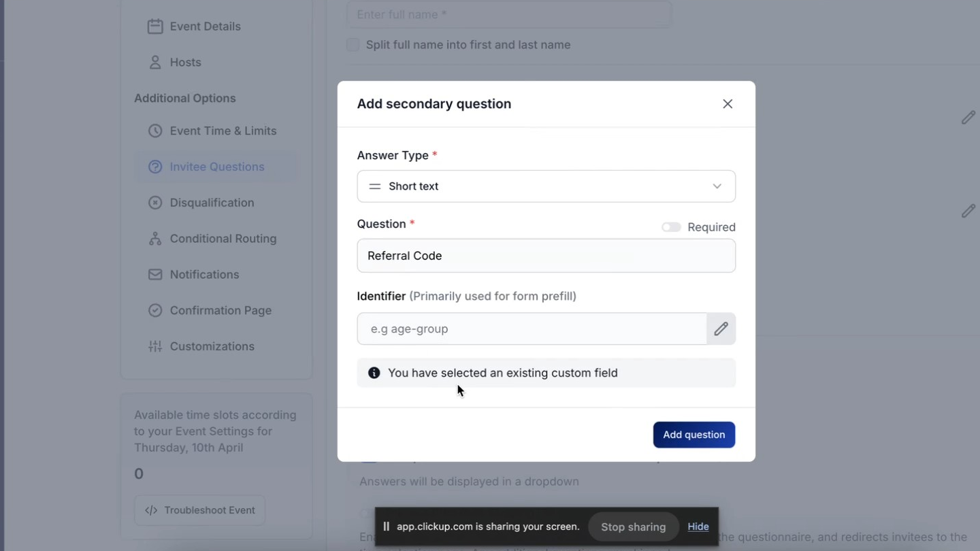The height and width of the screenshot is (551, 980).
Task: Go to Confirmation Page settings
Action: click(220, 310)
